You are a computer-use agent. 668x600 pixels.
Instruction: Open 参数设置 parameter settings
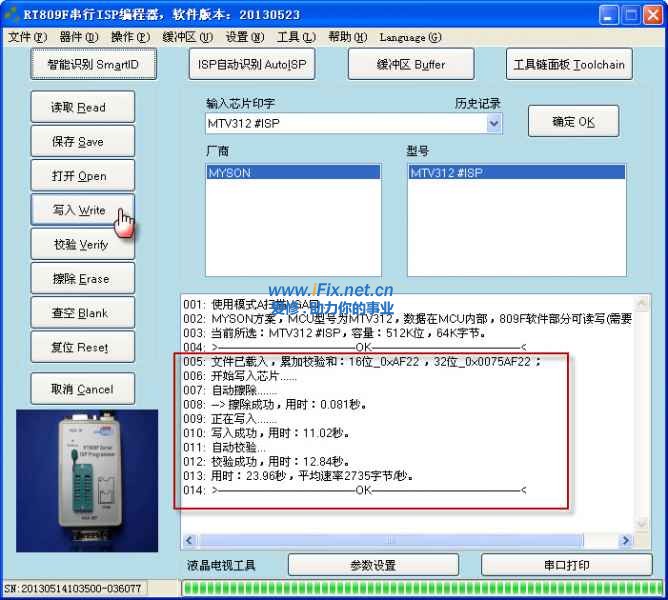[x=372, y=565]
